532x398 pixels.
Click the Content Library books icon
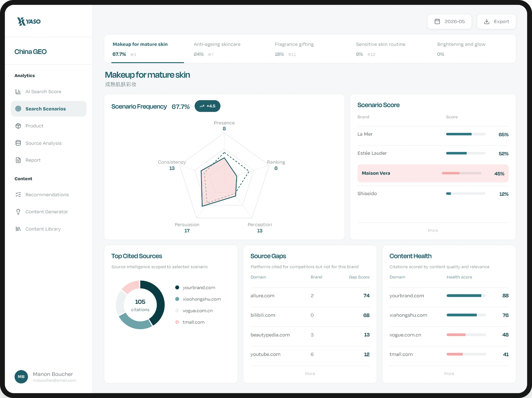pos(18,229)
